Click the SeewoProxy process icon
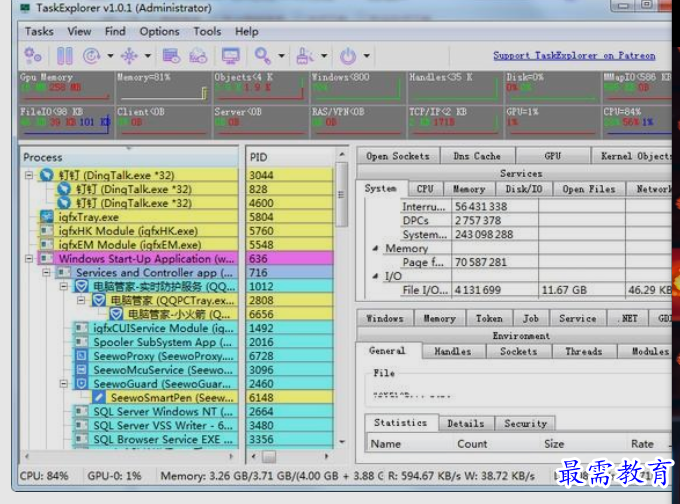This screenshot has width=680, height=504. point(81,356)
